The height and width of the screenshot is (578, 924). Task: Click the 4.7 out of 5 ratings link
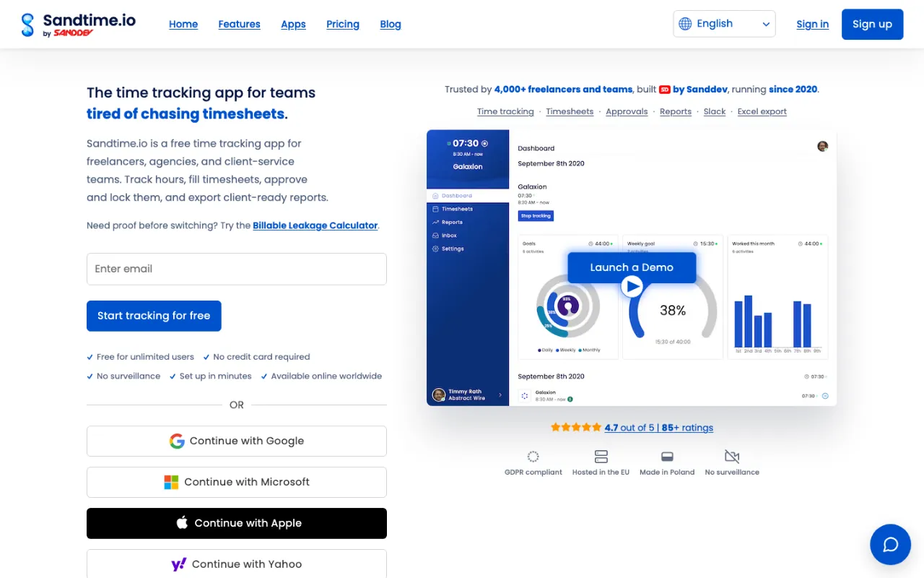(x=658, y=428)
